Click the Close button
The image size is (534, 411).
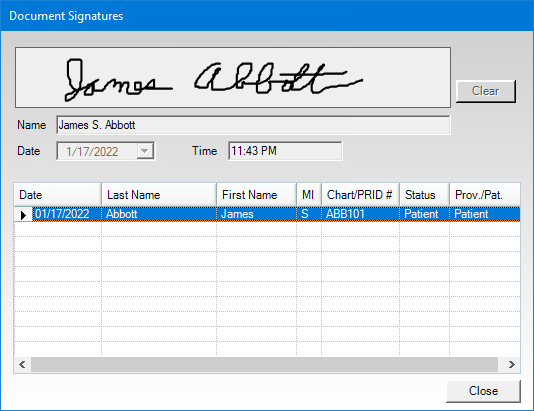[483, 391]
